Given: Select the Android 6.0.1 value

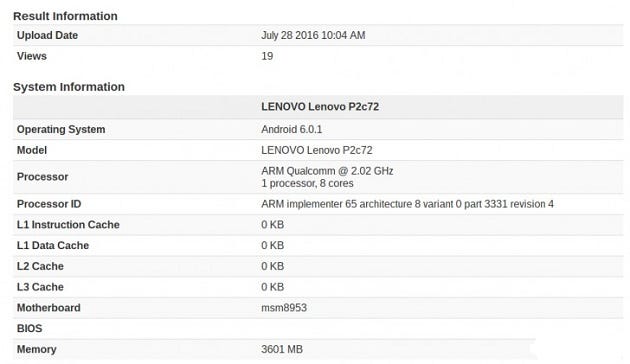Looking at the screenshot, I should 291,129.
